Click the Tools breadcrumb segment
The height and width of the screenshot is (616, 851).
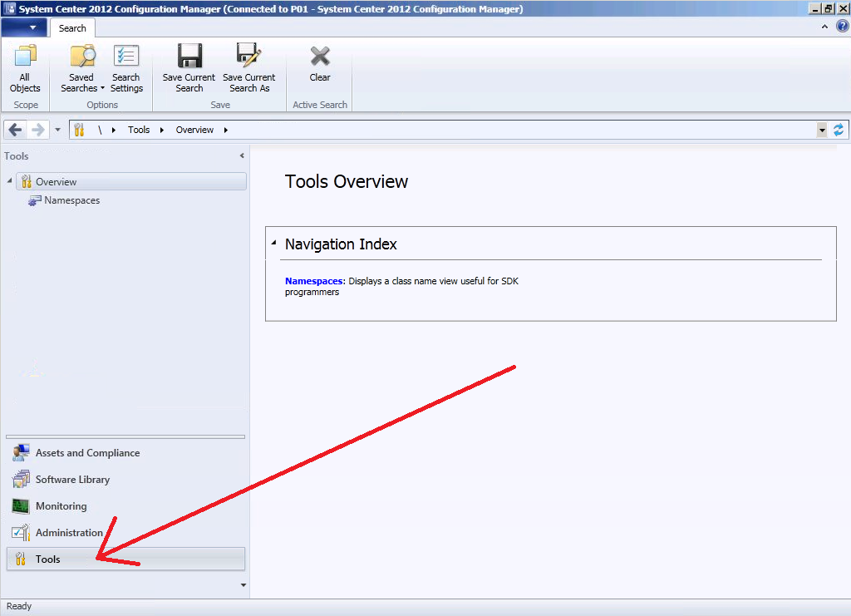pos(139,130)
